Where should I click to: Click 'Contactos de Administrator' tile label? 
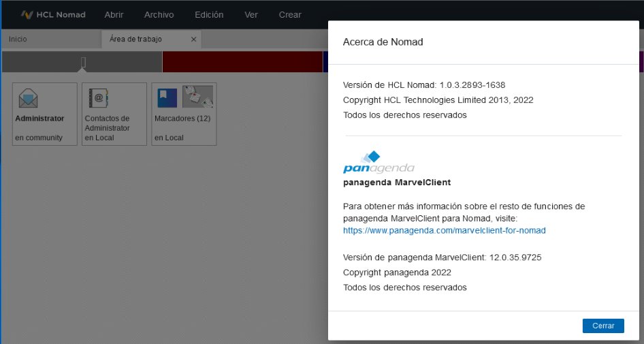coord(107,123)
